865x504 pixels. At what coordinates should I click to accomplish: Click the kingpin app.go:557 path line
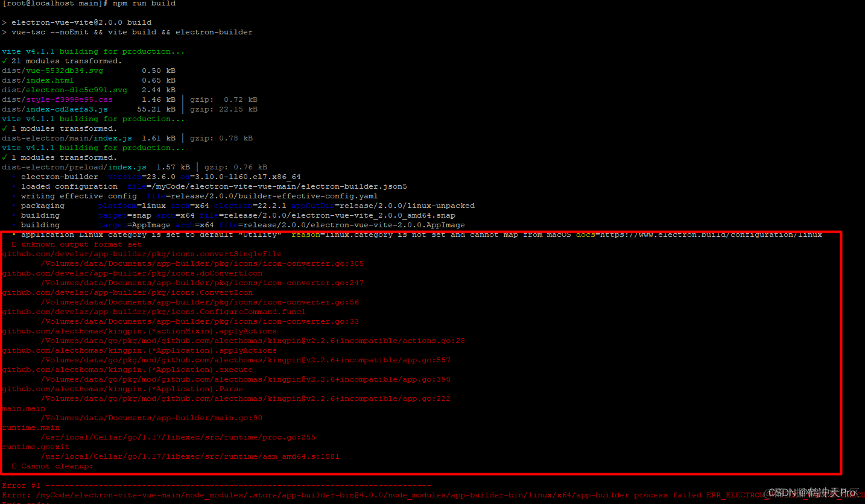[246, 360]
